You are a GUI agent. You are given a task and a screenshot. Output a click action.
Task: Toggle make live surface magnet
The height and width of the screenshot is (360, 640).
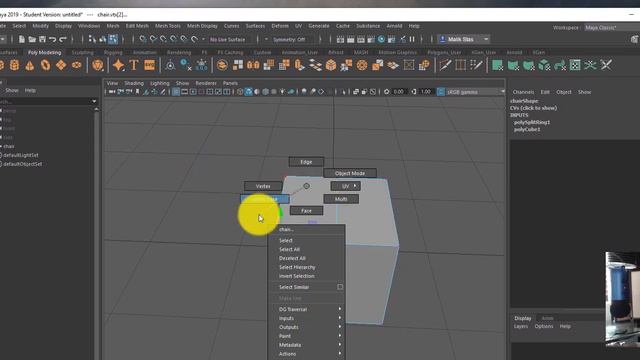(194, 39)
